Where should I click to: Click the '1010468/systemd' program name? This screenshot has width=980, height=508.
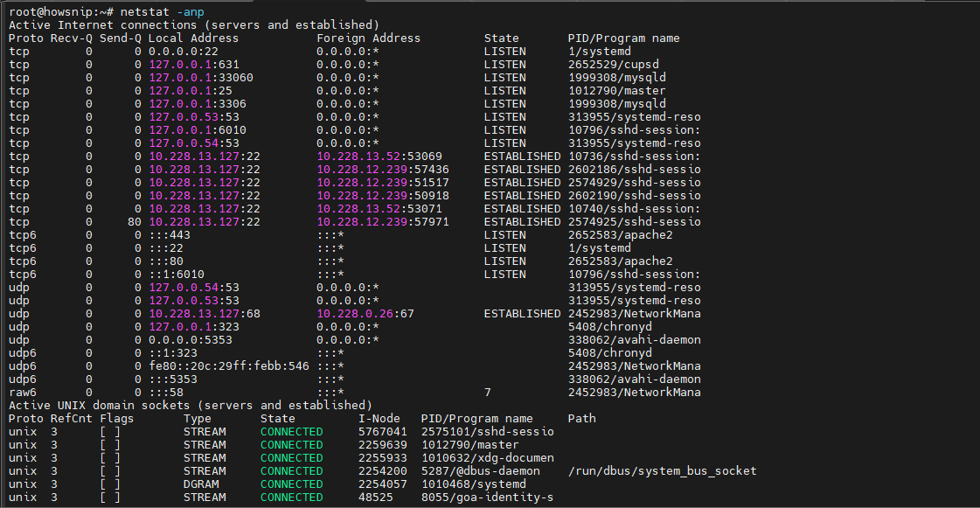coord(474,484)
